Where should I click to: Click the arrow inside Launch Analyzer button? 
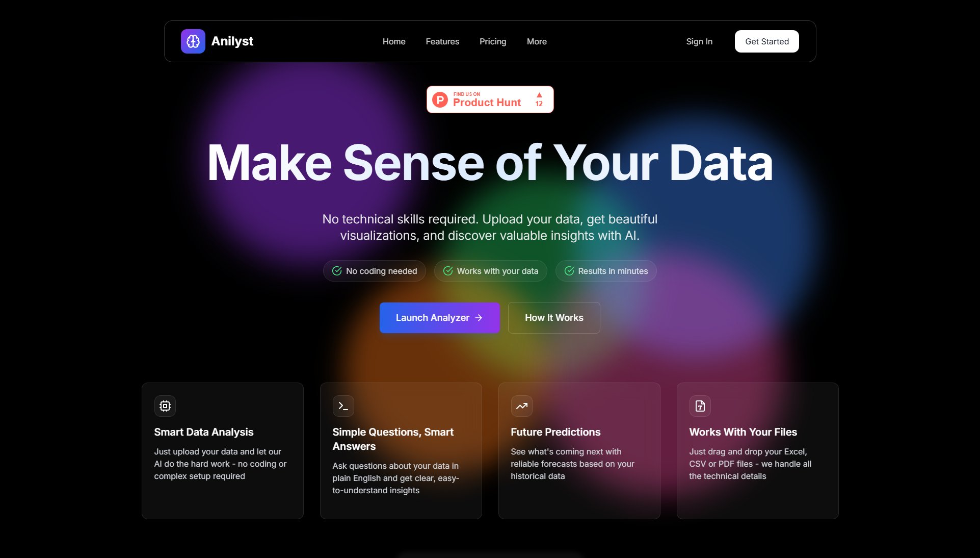point(479,318)
